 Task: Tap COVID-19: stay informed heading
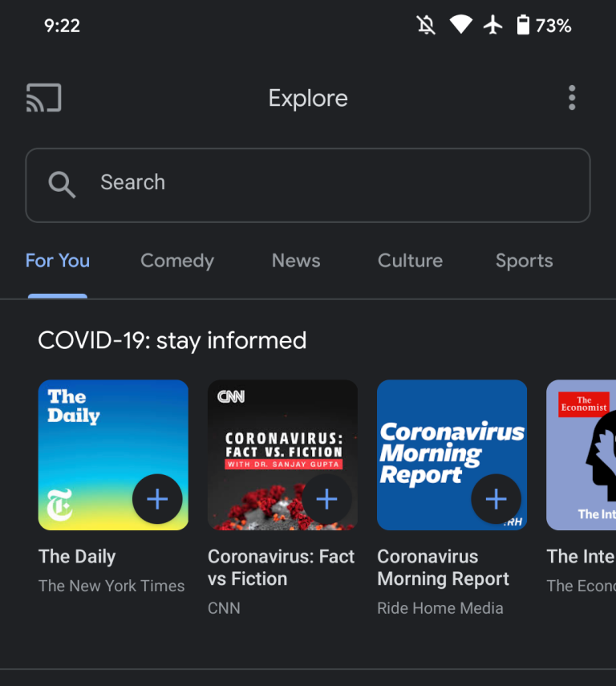coord(172,341)
